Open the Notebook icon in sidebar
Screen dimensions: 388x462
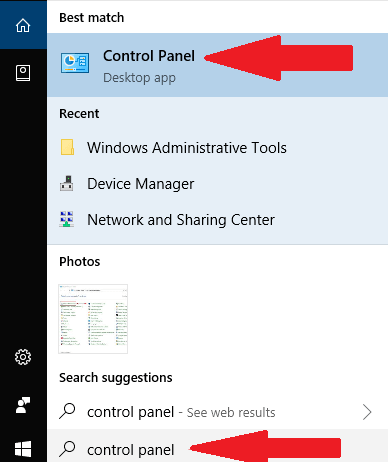click(23, 73)
